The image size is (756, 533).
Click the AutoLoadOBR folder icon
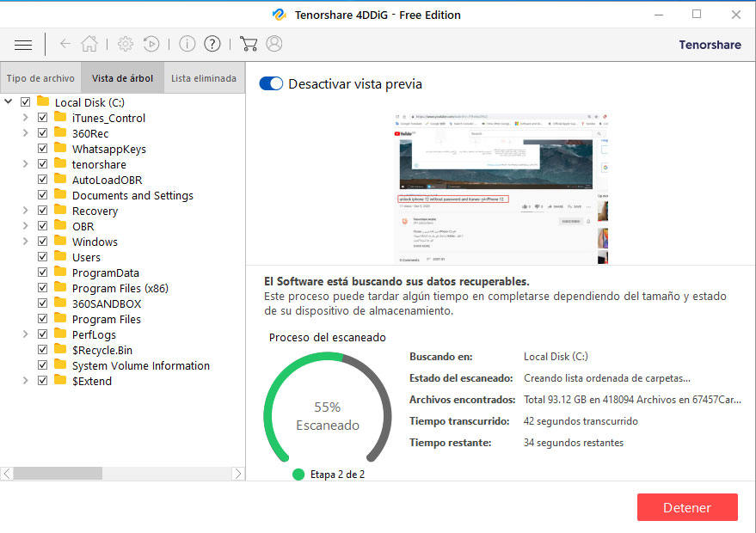pyautogui.click(x=60, y=179)
